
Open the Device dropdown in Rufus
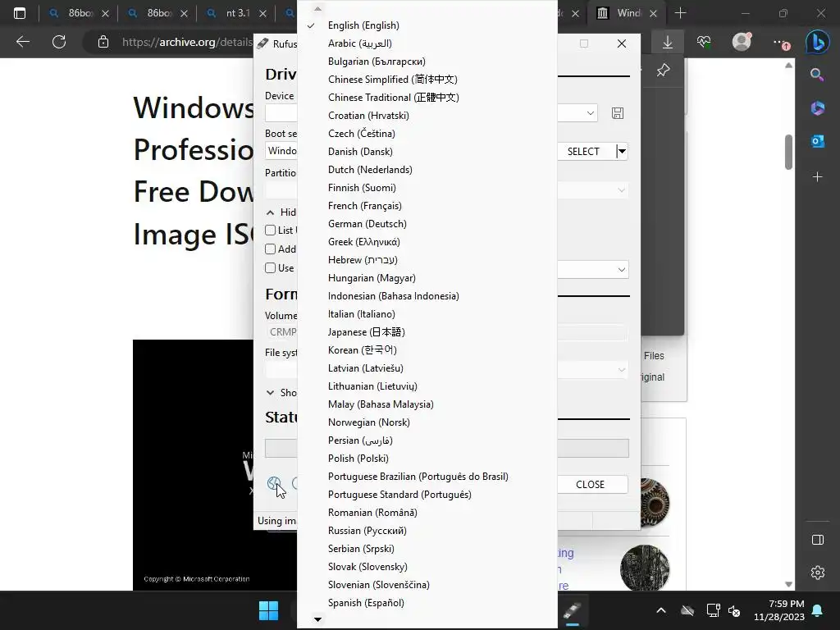(591, 113)
